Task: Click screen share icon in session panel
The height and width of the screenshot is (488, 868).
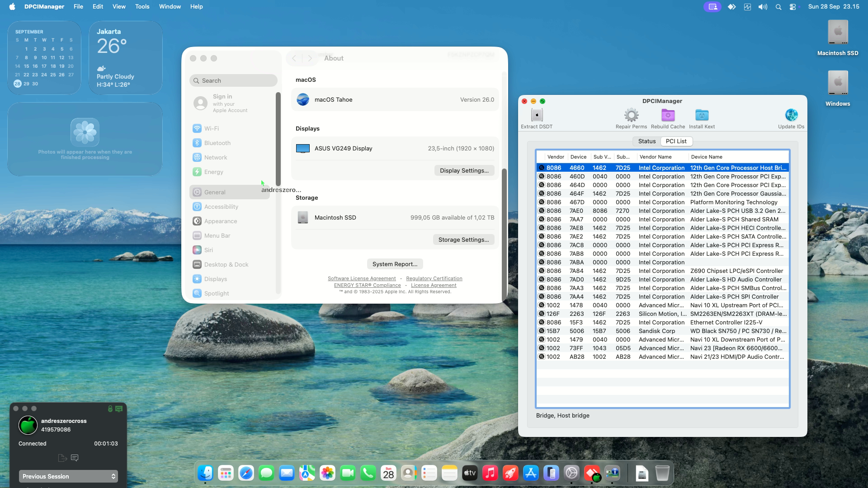Action: point(119,408)
